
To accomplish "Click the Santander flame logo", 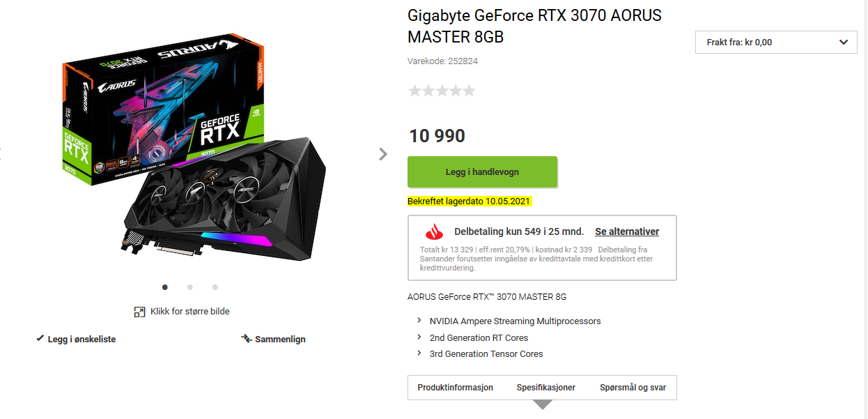I will pyautogui.click(x=435, y=232).
